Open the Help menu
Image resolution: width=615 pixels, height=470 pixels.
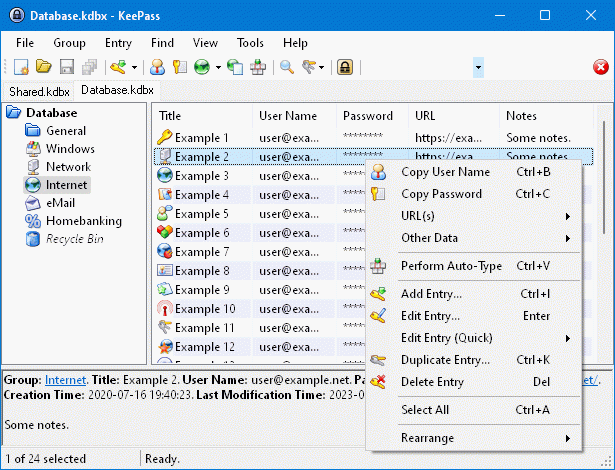point(295,43)
